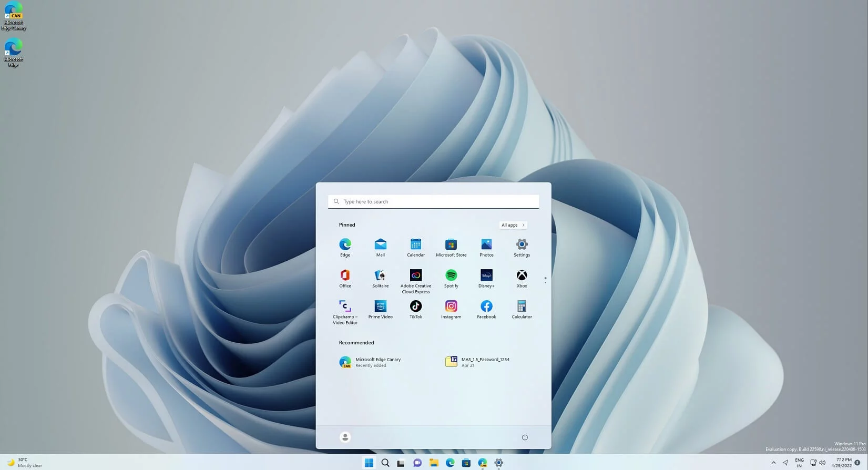Launch the TikTok pinned app

415,309
